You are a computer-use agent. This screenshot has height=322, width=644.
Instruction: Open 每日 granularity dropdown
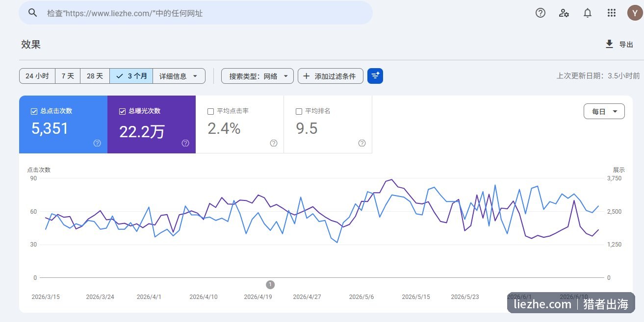pyautogui.click(x=604, y=111)
